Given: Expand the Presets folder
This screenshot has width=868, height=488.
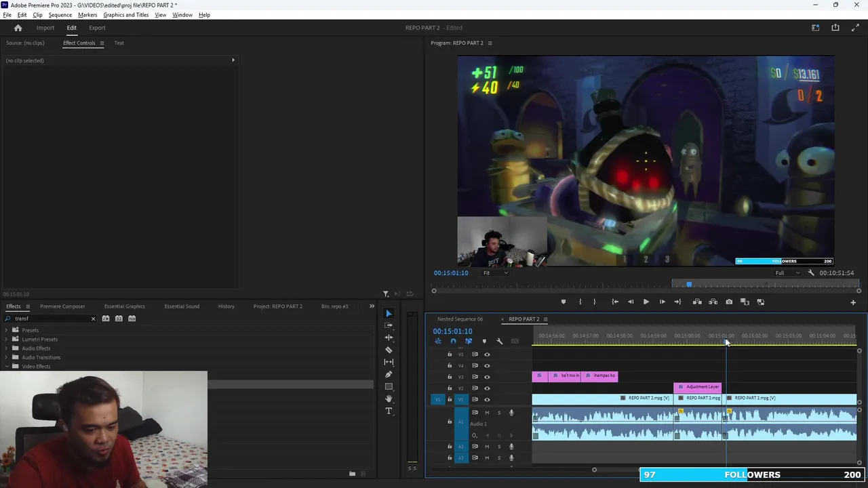Looking at the screenshot, I should click(x=7, y=330).
